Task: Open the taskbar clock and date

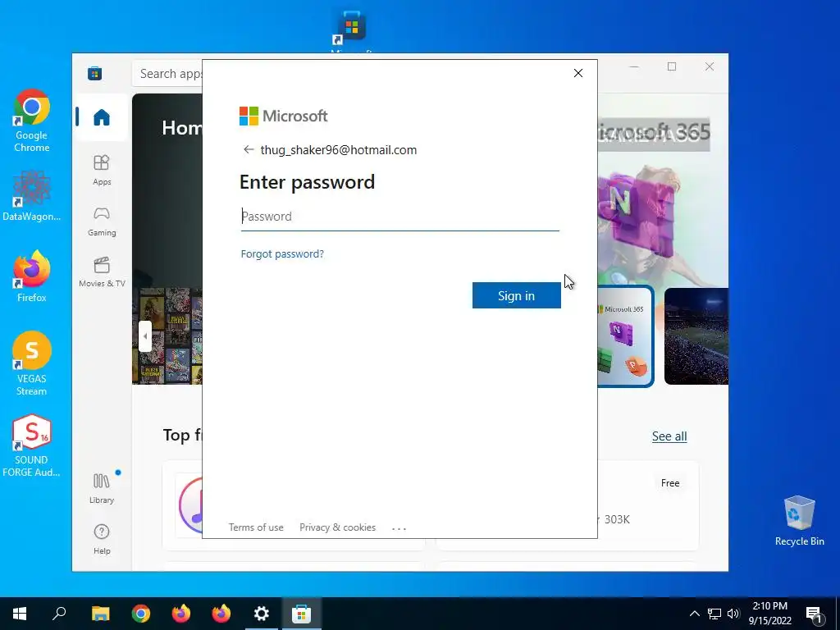Action: 769,614
